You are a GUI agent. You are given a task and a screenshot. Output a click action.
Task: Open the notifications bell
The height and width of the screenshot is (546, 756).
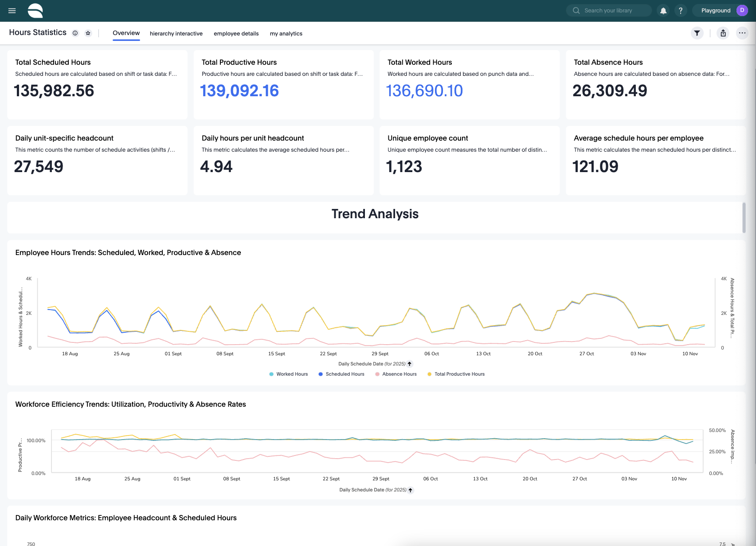[x=663, y=11]
